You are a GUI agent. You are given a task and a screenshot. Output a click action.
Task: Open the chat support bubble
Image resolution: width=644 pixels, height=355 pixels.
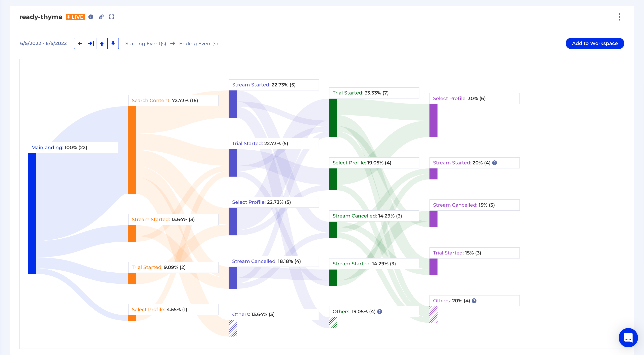(628, 338)
